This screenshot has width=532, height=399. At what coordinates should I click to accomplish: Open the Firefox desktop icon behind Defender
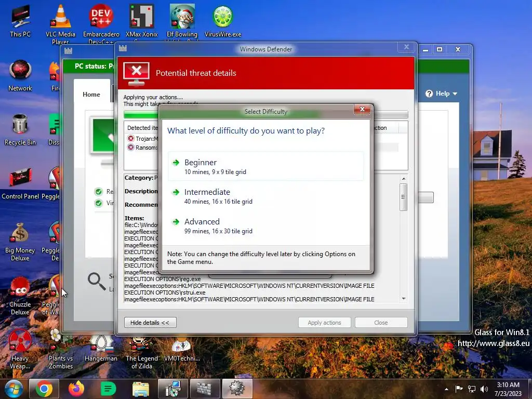pos(55,75)
